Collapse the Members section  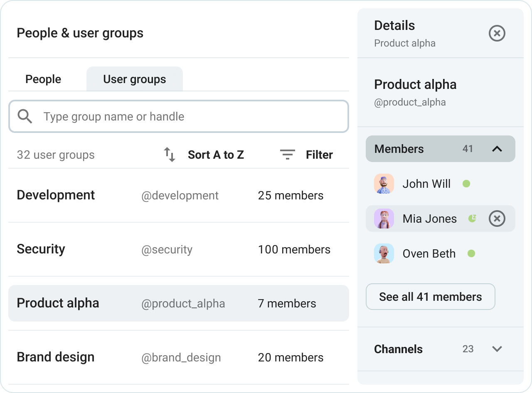click(498, 148)
